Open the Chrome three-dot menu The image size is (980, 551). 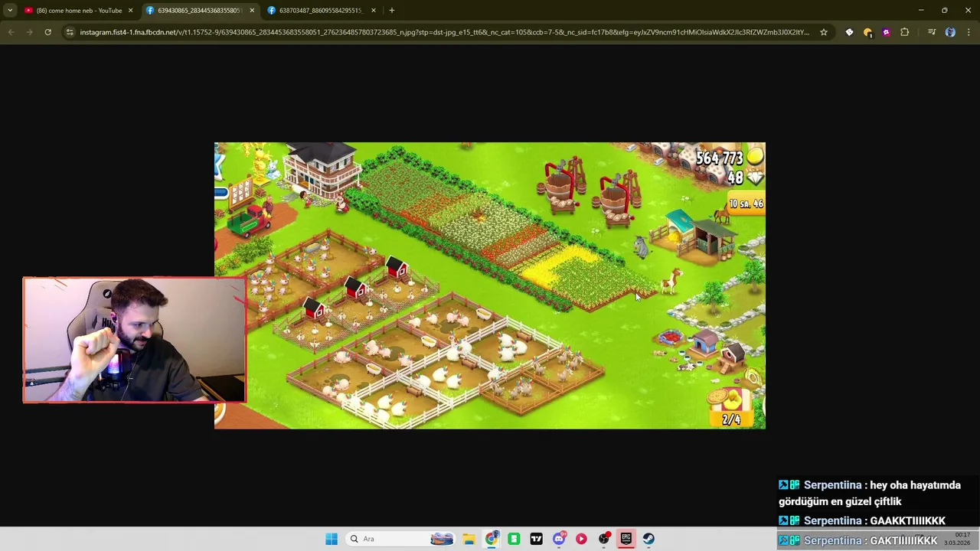(969, 32)
